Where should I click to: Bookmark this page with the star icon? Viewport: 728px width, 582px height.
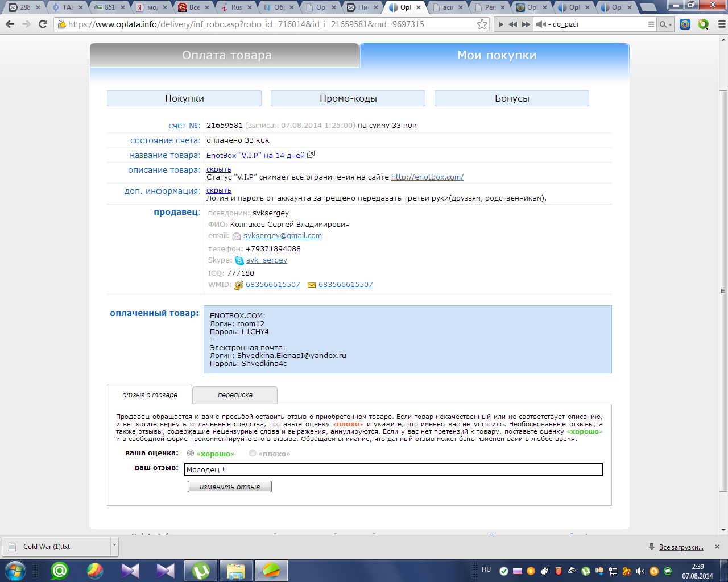tap(482, 24)
